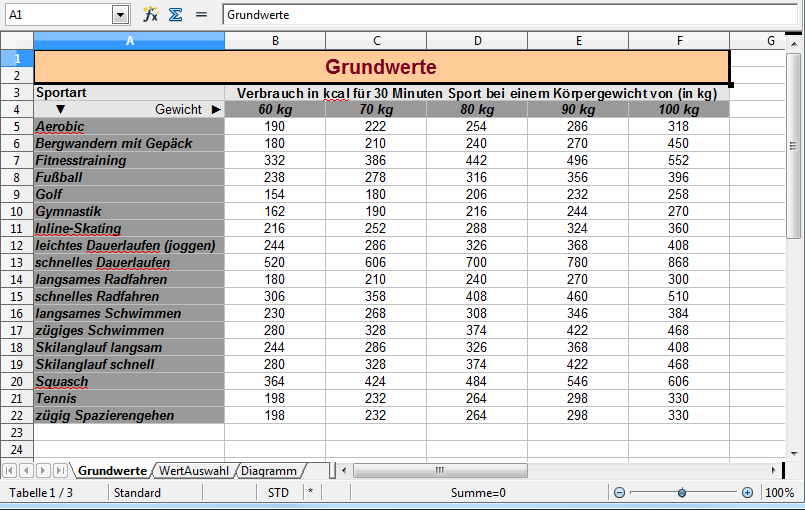Image resolution: width=805 pixels, height=510 pixels.
Task: Click the 100% zoom percentage
Action: [x=779, y=493]
